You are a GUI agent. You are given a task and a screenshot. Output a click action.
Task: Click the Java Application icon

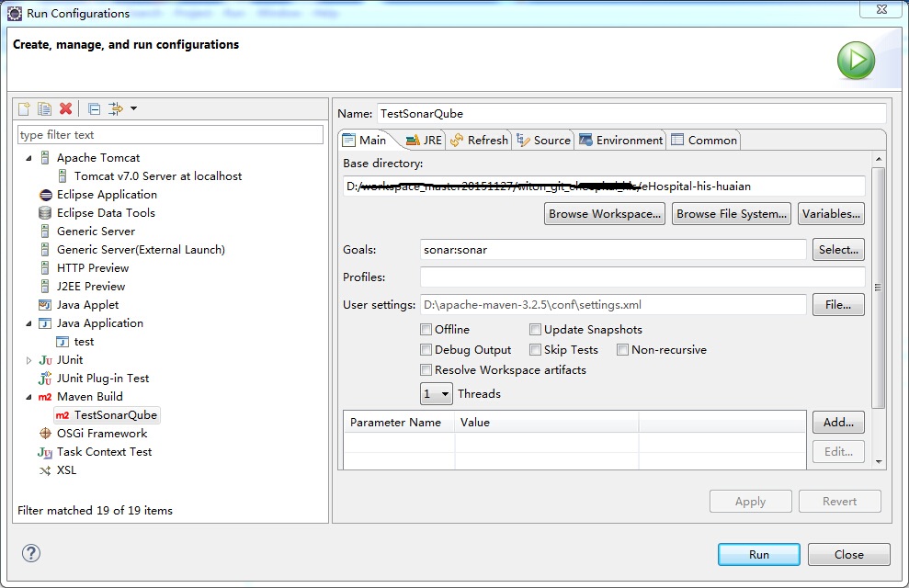tap(45, 323)
